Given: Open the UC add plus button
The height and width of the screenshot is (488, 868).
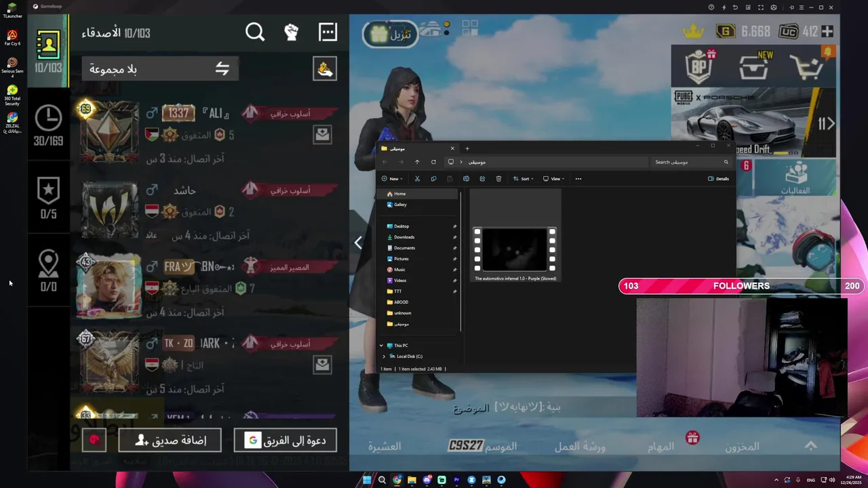Looking at the screenshot, I should [827, 31].
